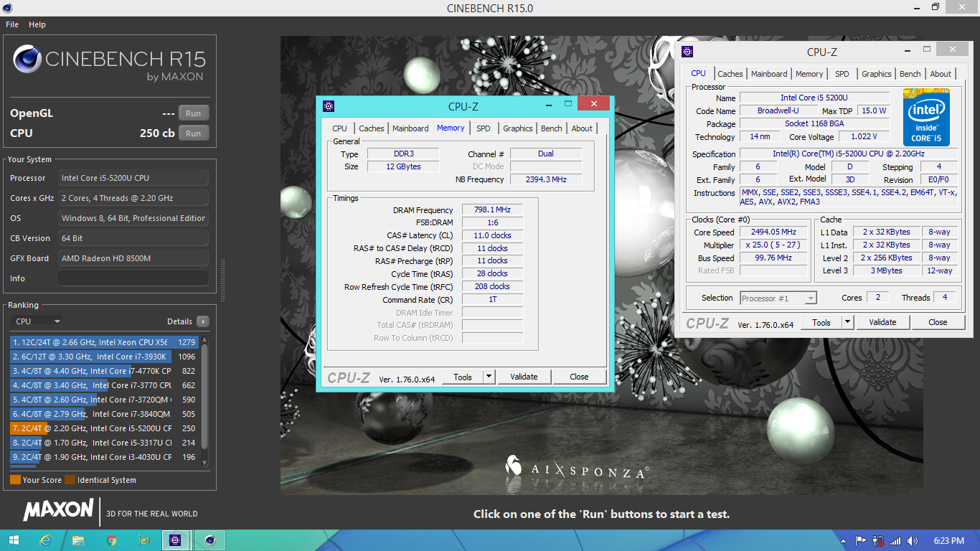Open the network signal icon in the tray

coord(896,541)
